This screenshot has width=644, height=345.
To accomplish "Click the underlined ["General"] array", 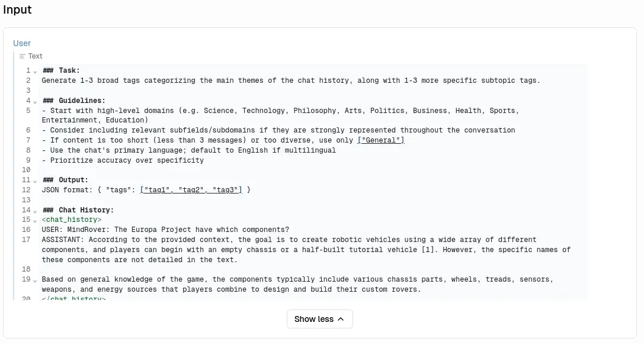I will (381, 140).
